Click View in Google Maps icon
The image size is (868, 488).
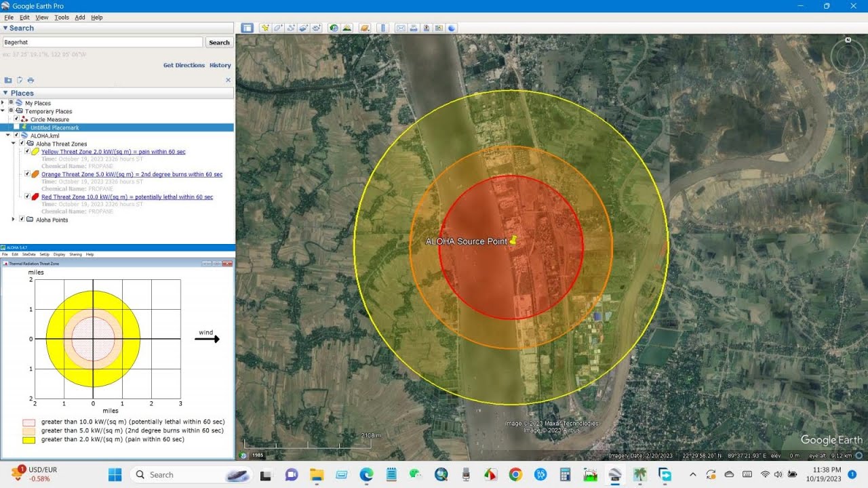tap(439, 28)
